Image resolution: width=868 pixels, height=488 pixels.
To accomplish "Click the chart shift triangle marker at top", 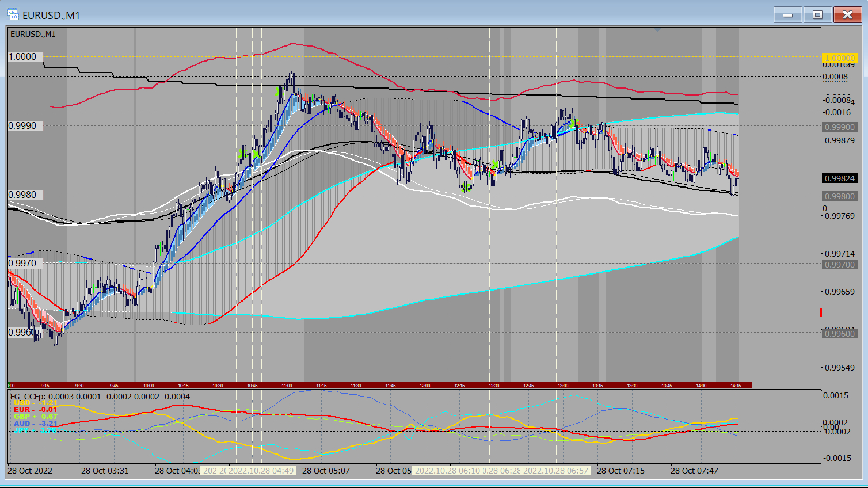I will (x=657, y=29).
